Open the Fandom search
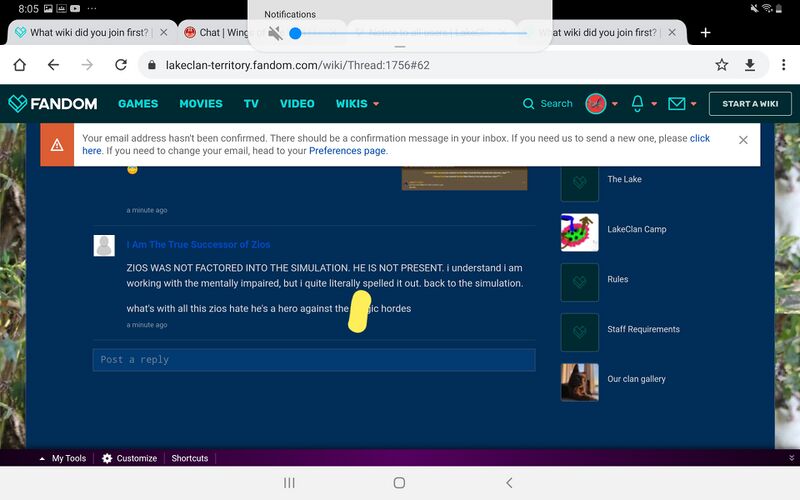The image size is (800, 500). coord(548,103)
